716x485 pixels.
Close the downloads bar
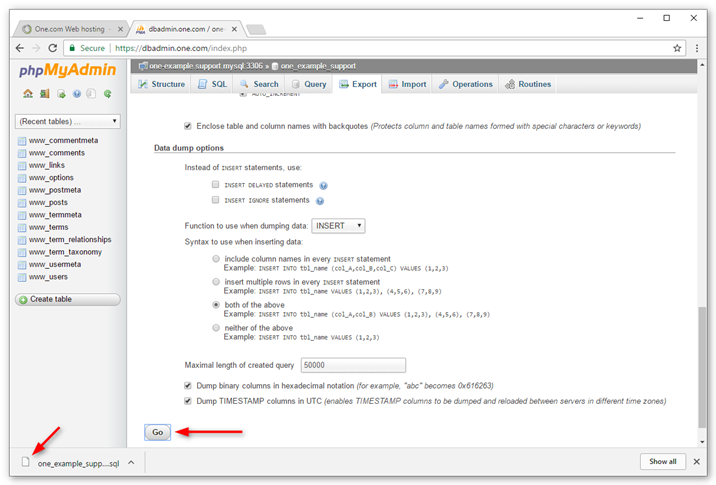pos(696,462)
